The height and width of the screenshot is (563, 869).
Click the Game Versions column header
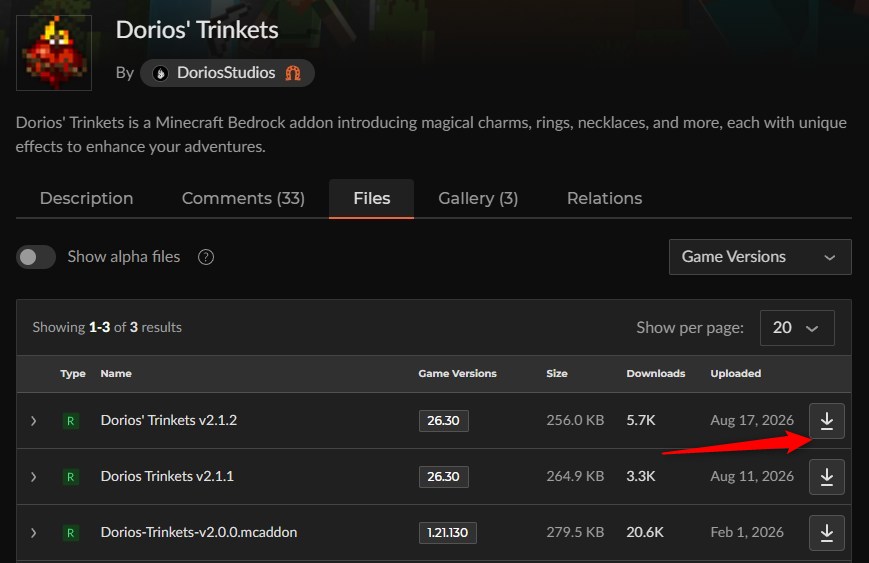click(457, 373)
